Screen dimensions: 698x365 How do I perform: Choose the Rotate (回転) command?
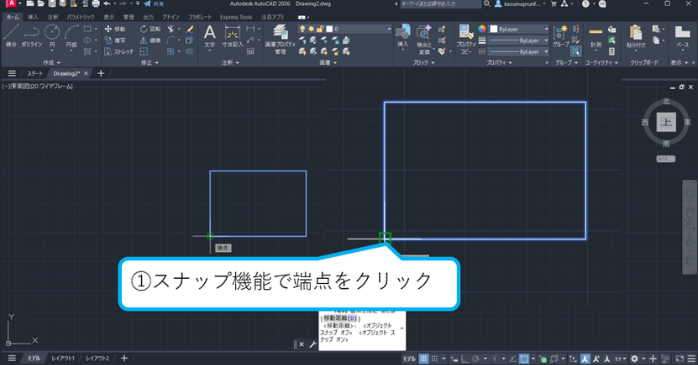click(x=150, y=29)
